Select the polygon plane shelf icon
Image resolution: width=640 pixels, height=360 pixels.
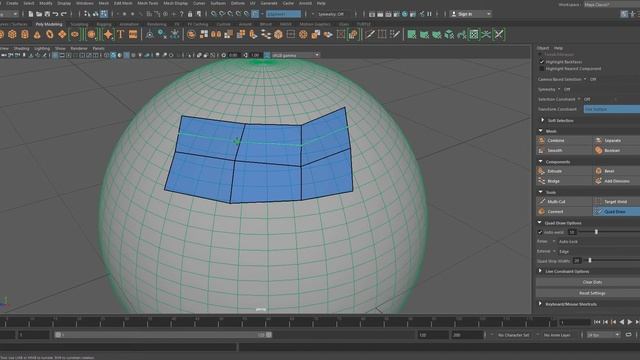coord(62,35)
